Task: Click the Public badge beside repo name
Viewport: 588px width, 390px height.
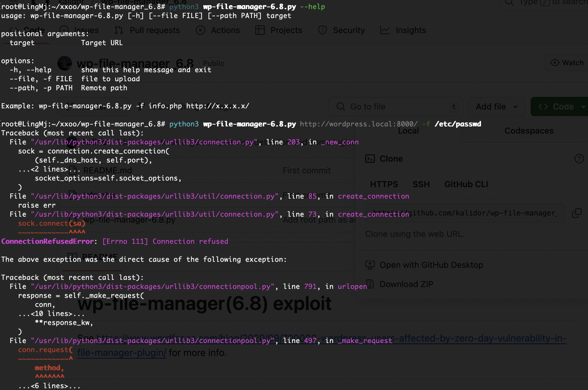Action: [x=213, y=63]
